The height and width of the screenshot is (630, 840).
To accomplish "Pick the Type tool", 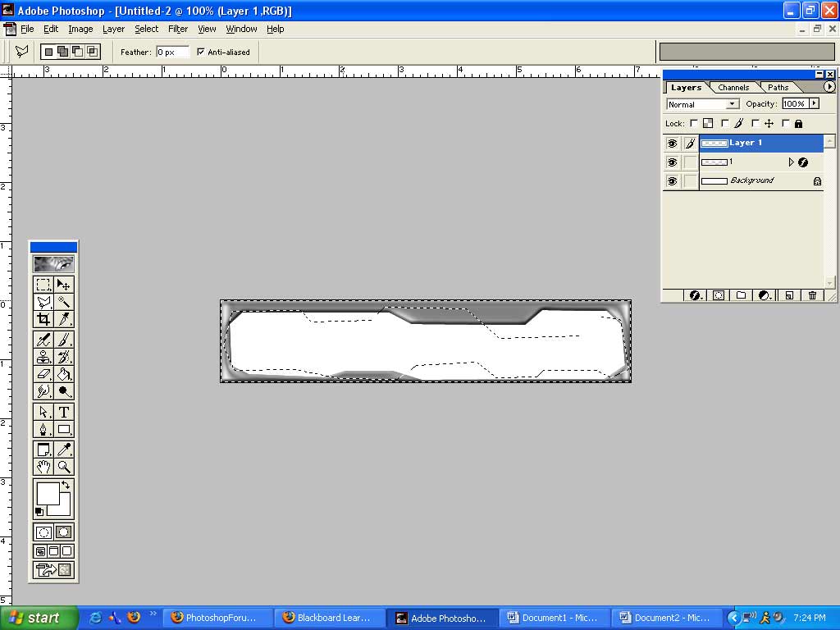I will (x=64, y=412).
